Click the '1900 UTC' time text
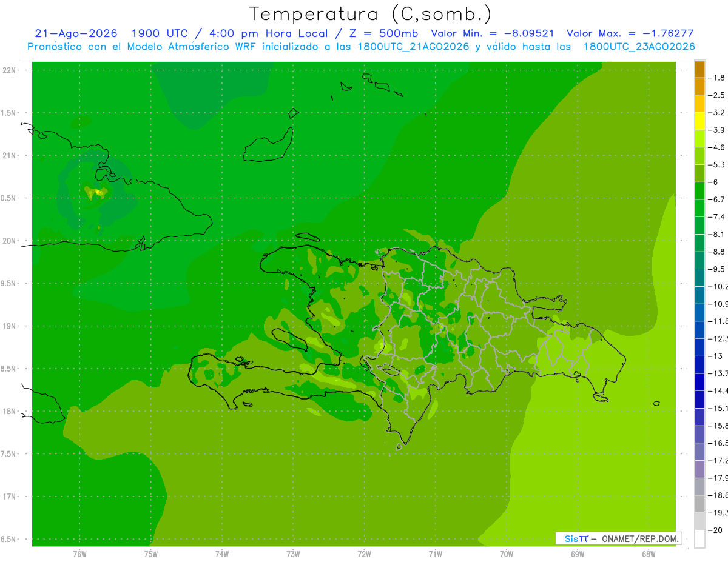This screenshot has height=562, width=728. [160, 33]
